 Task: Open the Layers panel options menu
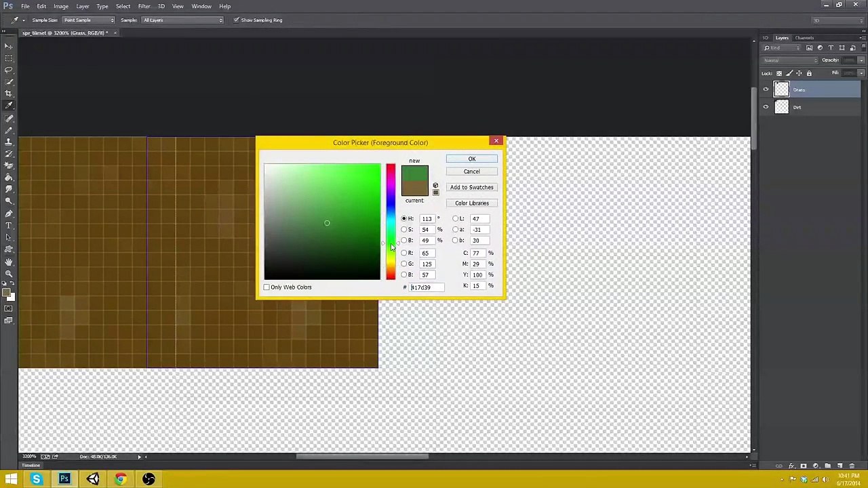click(861, 38)
